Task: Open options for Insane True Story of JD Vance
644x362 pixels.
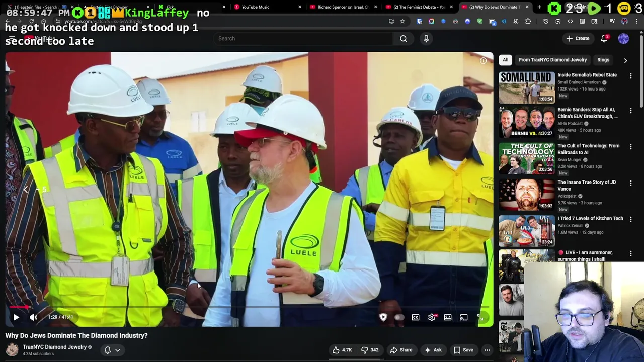Action: coord(631,183)
